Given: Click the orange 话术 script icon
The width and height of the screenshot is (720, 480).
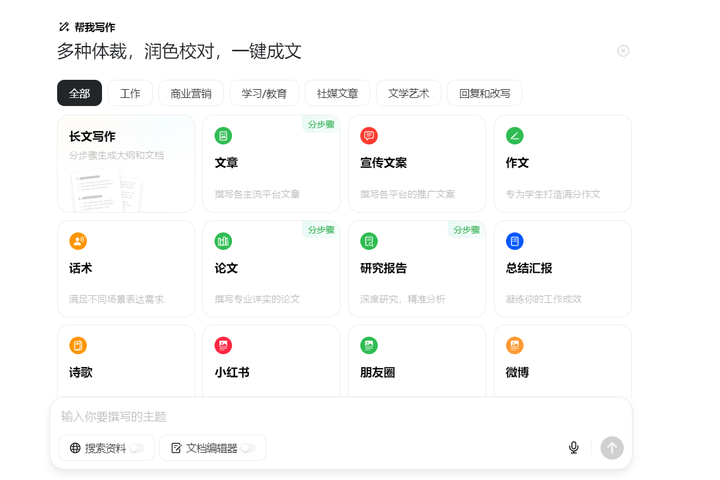Looking at the screenshot, I should tap(78, 241).
